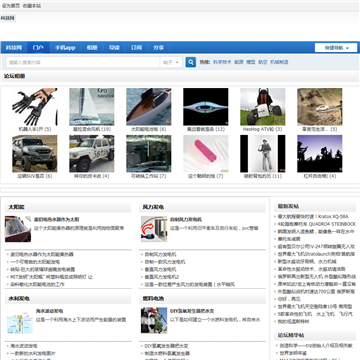The height and width of the screenshot is (360, 360).
Task: Focus the search content input field
Action: 83,62
